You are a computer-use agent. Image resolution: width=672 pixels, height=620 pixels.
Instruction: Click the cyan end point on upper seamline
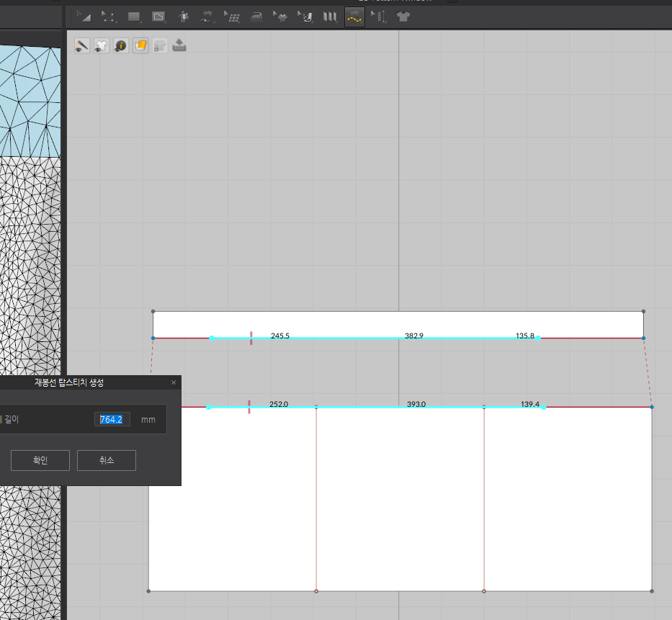[538, 338]
